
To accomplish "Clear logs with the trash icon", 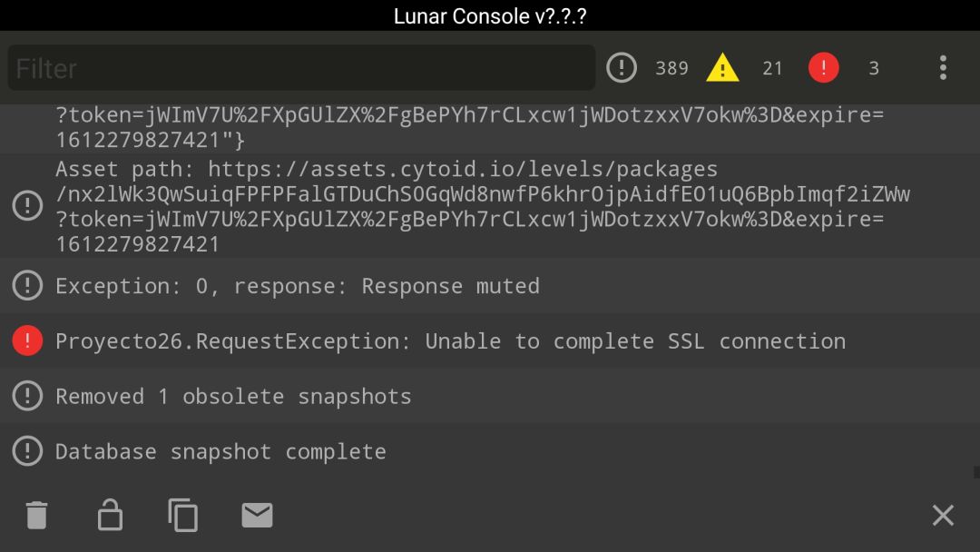I will pyautogui.click(x=37, y=515).
